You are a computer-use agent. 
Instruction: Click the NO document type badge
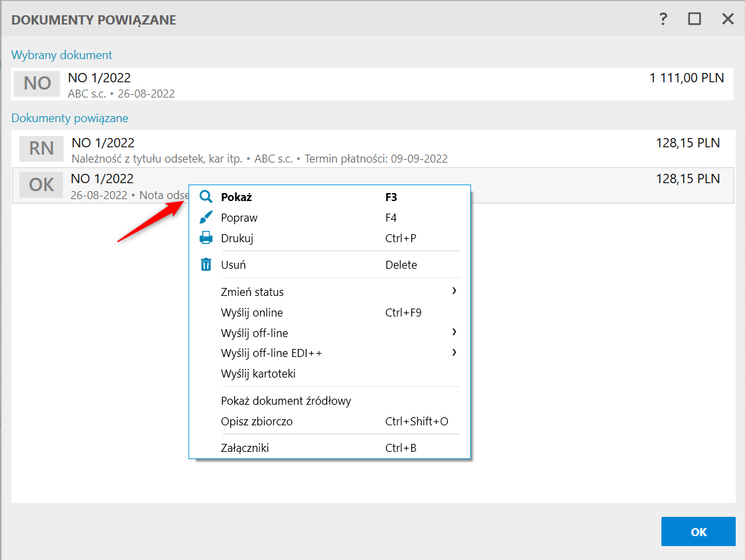click(x=37, y=84)
